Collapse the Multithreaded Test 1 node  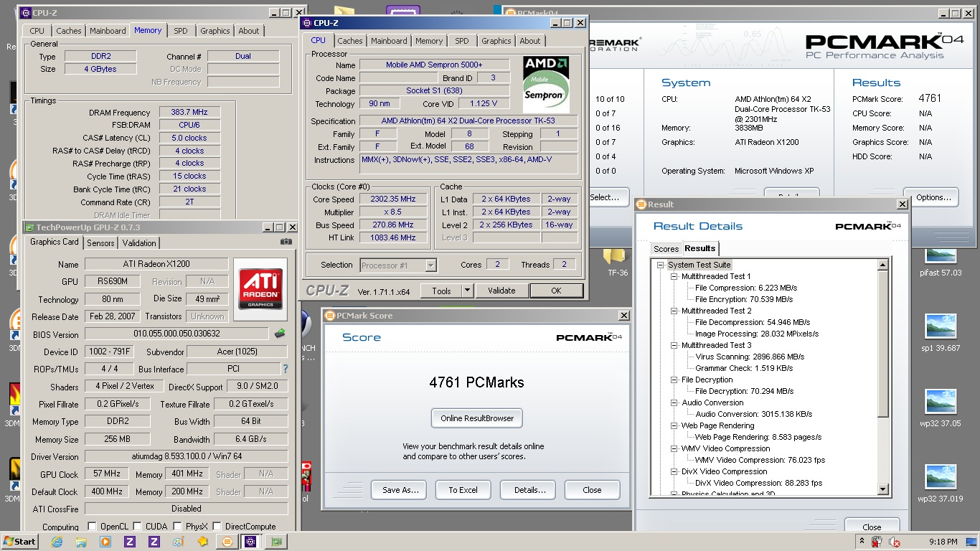674,276
